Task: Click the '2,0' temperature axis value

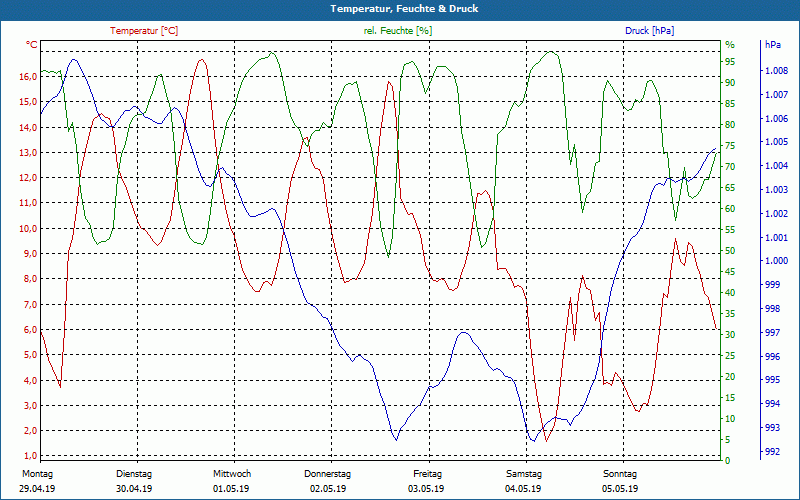Action: coord(30,431)
